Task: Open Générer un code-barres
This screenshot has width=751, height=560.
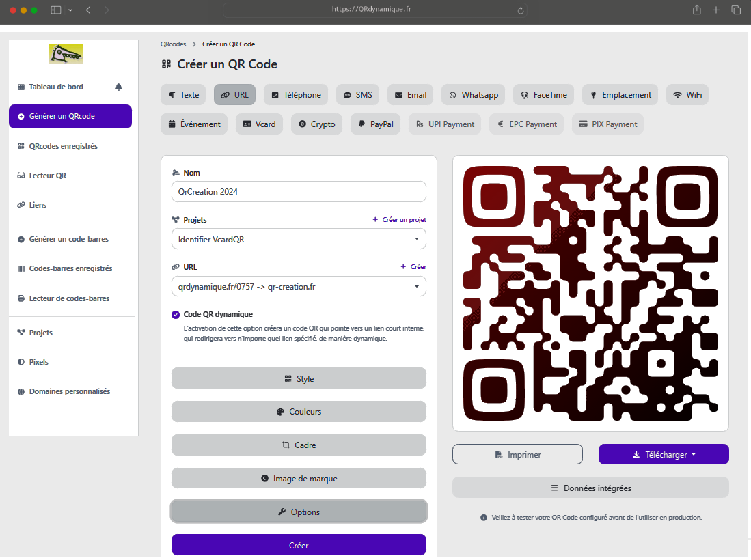Action: click(x=68, y=239)
